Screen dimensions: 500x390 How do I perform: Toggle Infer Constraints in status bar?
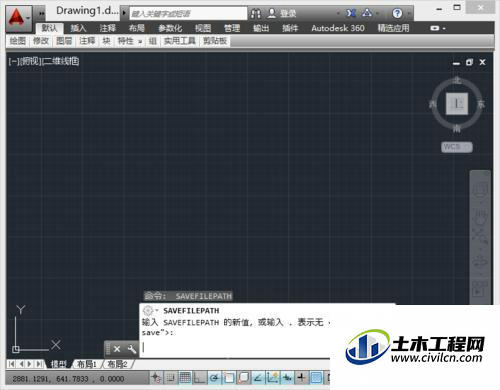point(156,378)
